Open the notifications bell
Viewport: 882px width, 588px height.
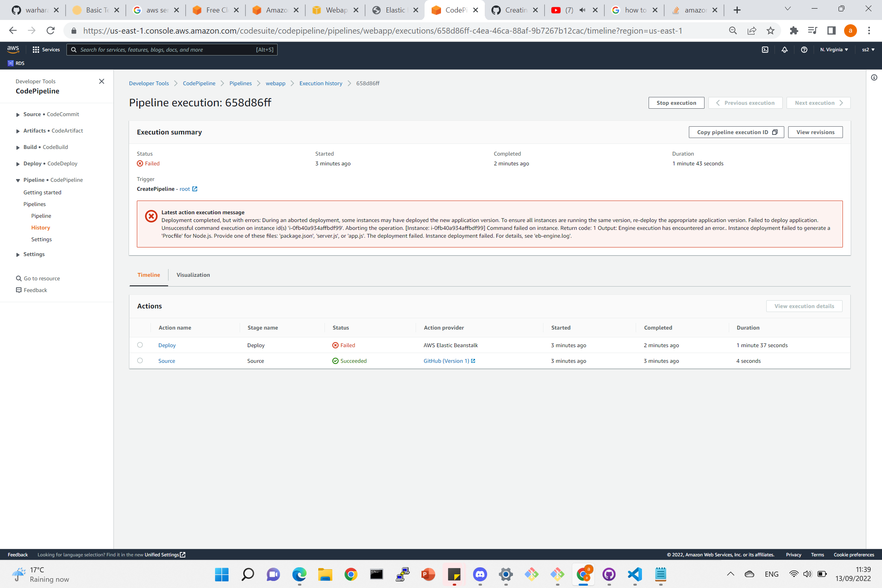point(784,50)
